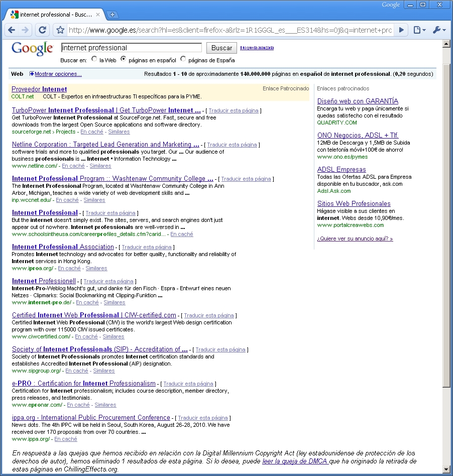Click 'Traducir esta página' for ippa.org result
The width and height of the screenshot is (453, 476).
[203, 418]
